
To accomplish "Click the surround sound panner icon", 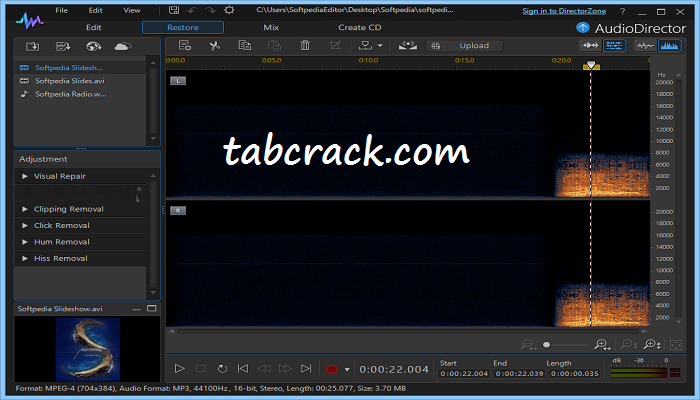I will (408, 46).
